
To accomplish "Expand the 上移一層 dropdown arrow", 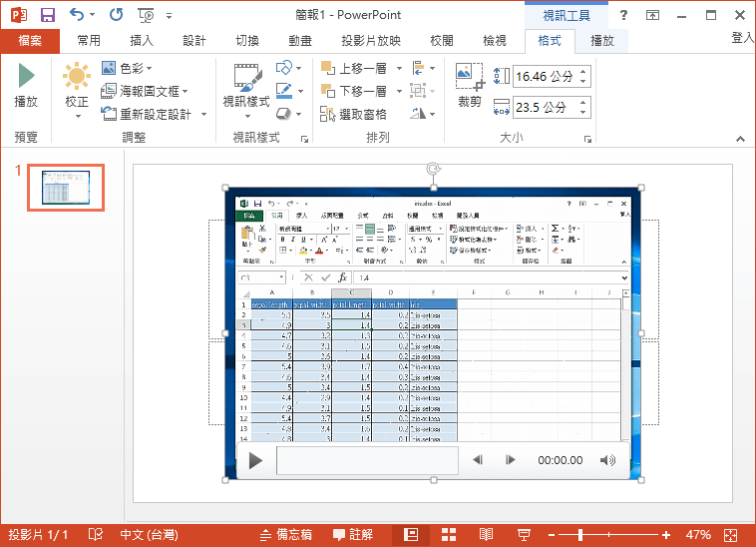I will (399, 68).
